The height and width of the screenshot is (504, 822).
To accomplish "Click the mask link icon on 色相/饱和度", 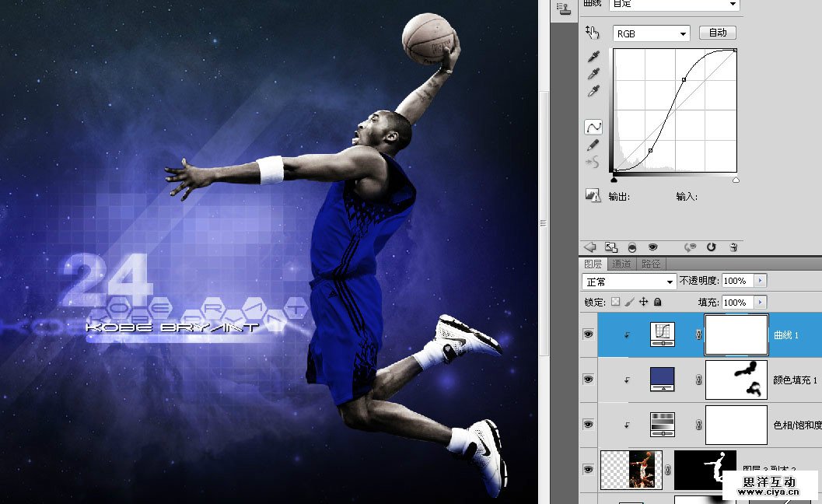I will (x=698, y=425).
